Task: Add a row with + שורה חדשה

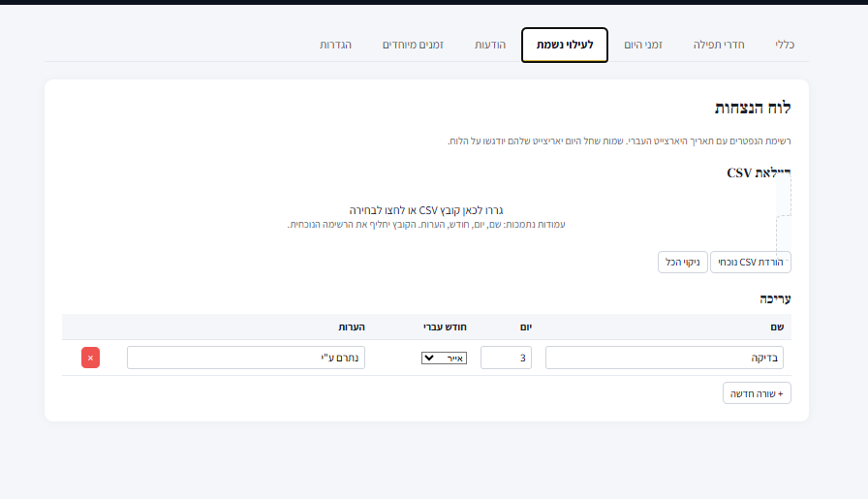Action: click(x=757, y=392)
